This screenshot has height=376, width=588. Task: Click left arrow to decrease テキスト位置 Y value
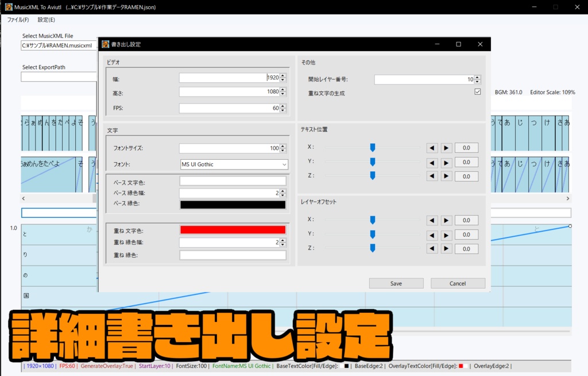[x=432, y=162]
